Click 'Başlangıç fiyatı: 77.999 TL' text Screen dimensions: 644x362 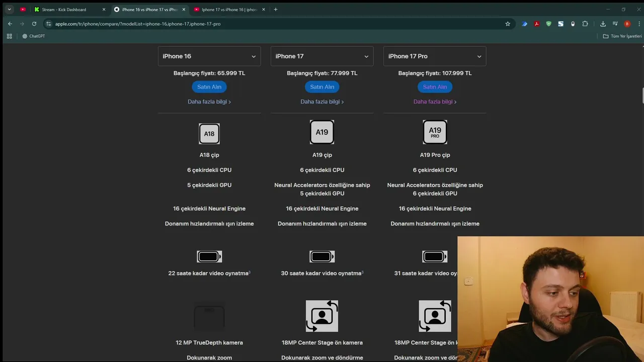[x=322, y=73]
